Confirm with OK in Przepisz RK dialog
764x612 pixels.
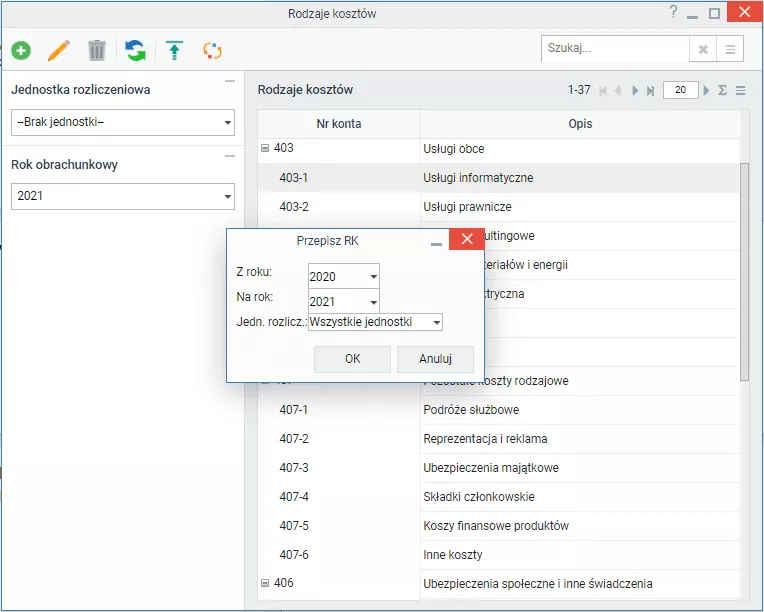pyautogui.click(x=352, y=359)
